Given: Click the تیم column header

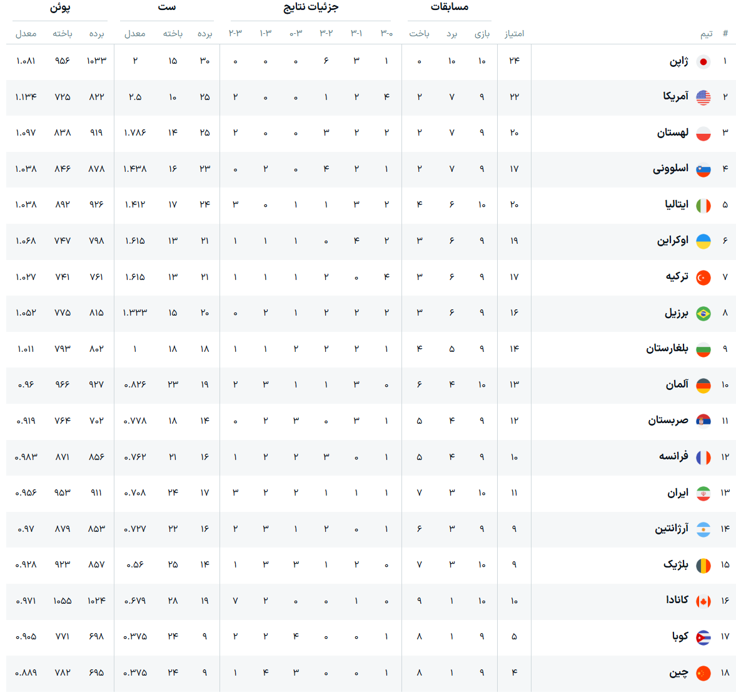Looking at the screenshot, I should click(x=707, y=34).
